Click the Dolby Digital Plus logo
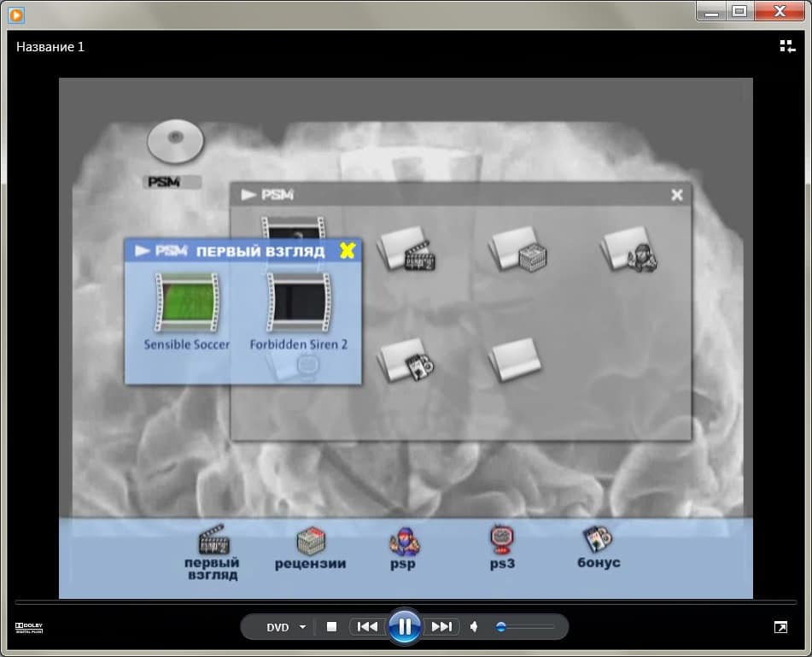Screen dimensions: 812x657 pyautogui.click(x=29, y=628)
